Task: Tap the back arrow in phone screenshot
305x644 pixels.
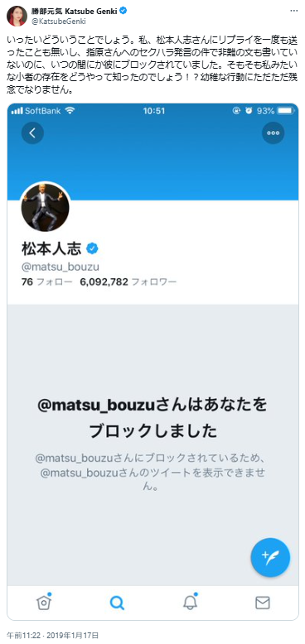Action: point(32,132)
